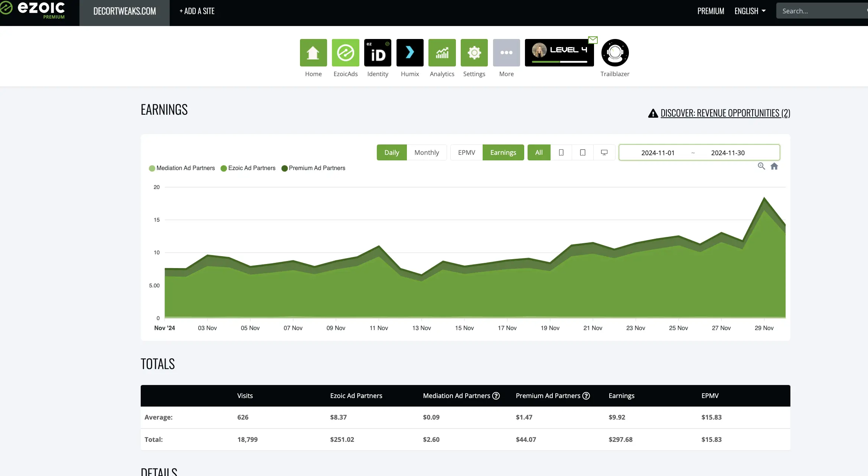Filter by mobile device icon

(x=561, y=153)
